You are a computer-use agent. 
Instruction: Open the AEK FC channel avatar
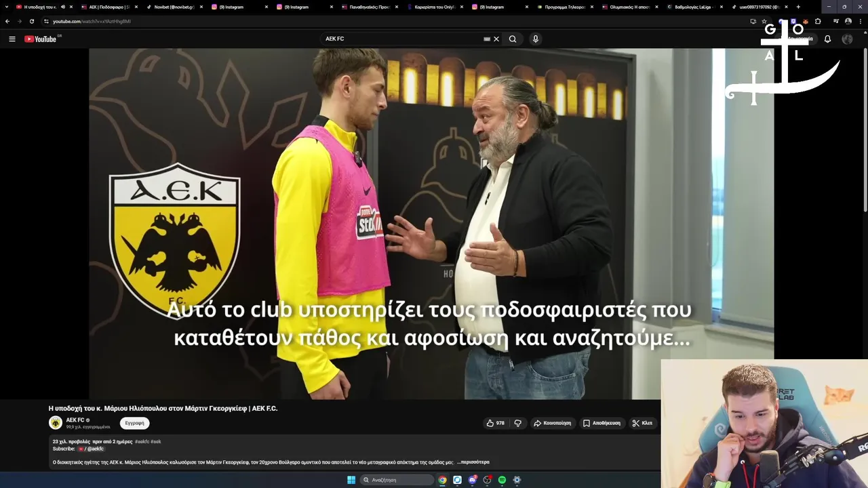pos(56,423)
